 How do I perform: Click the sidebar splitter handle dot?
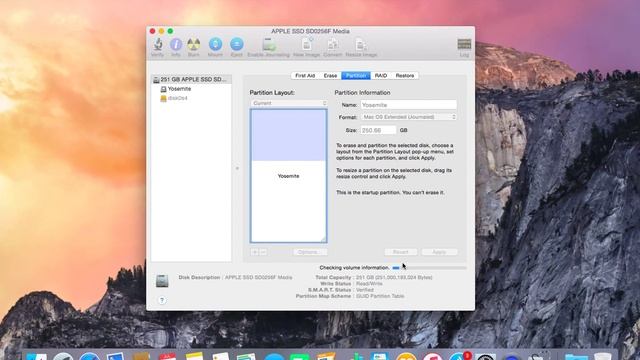pyautogui.click(x=237, y=168)
